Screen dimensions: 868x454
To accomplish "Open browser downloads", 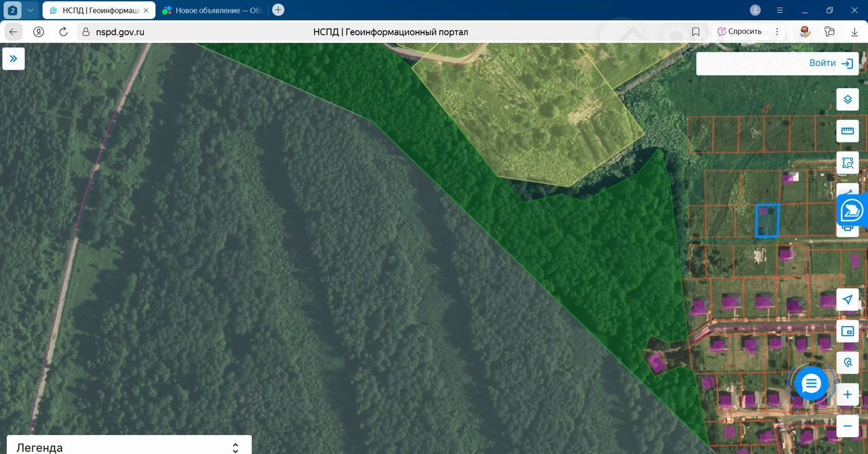I will [x=854, y=32].
